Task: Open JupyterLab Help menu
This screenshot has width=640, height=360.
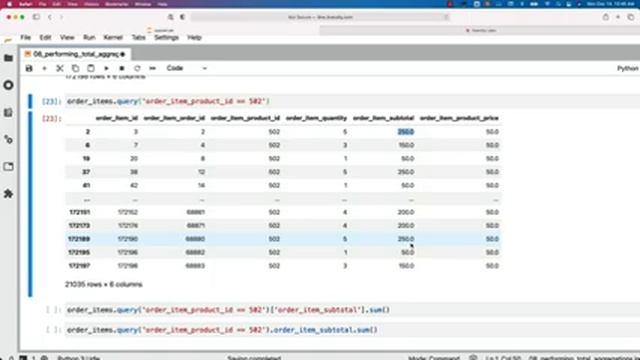Action: click(194, 38)
